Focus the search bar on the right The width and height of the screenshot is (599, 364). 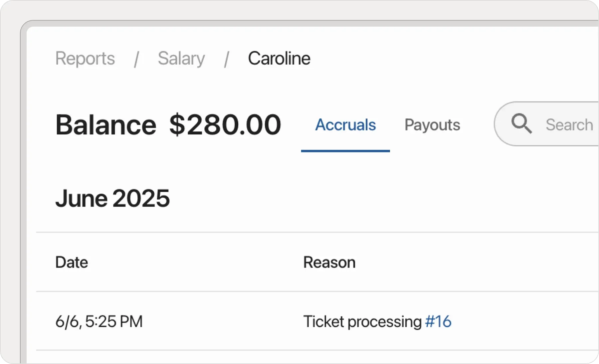566,125
